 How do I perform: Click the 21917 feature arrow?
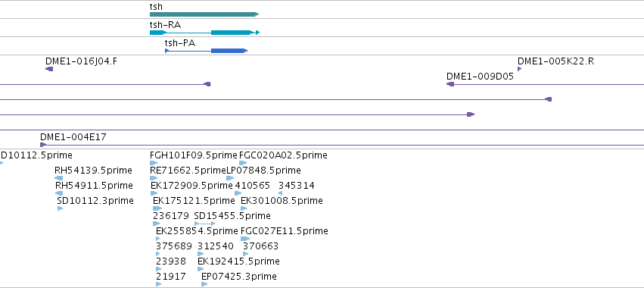pyautogui.click(x=158, y=284)
